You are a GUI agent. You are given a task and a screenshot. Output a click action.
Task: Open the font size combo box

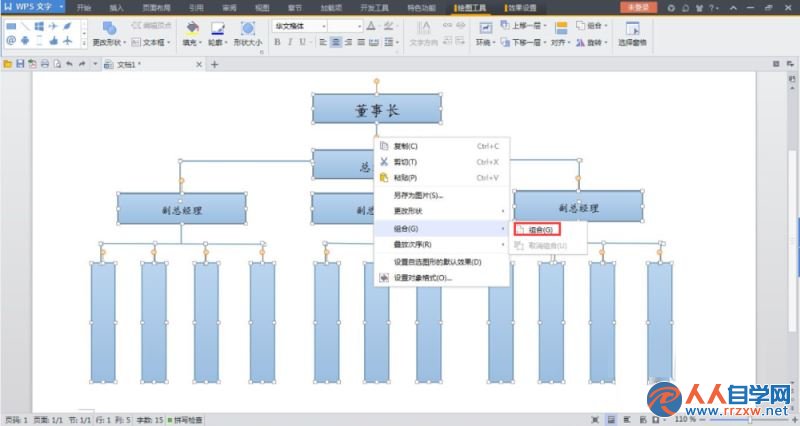tap(345, 26)
